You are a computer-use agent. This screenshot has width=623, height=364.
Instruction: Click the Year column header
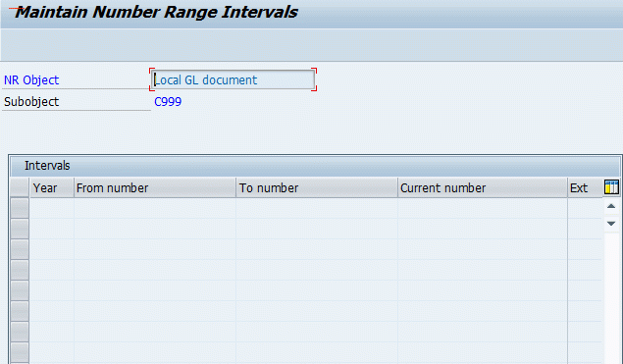pyautogui.click(x=52, y=187)
